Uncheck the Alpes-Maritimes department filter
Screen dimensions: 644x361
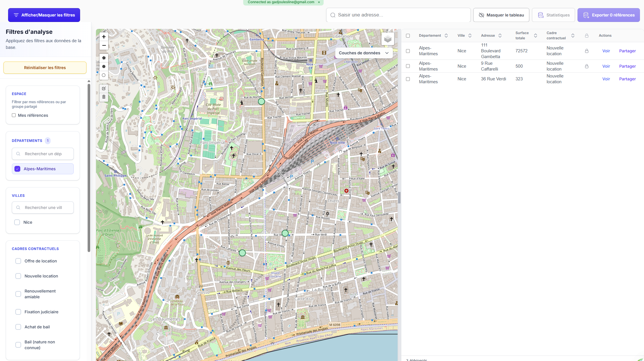point(17,169)
